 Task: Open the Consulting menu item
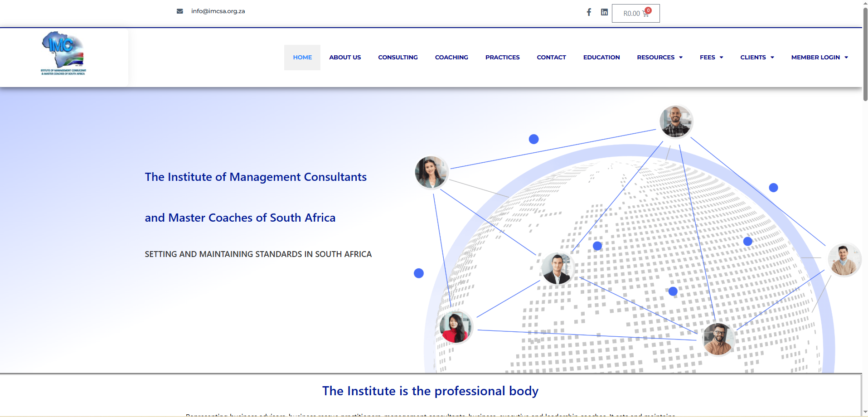coord(398,58)
